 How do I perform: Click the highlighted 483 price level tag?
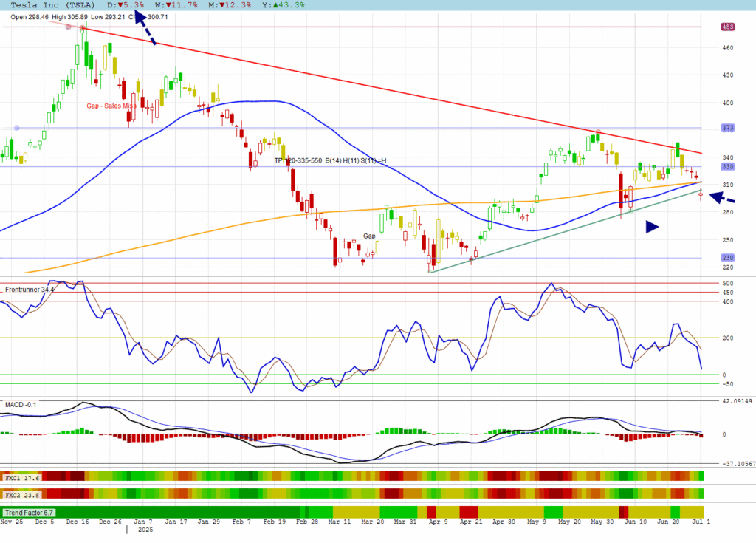point(727,27)
